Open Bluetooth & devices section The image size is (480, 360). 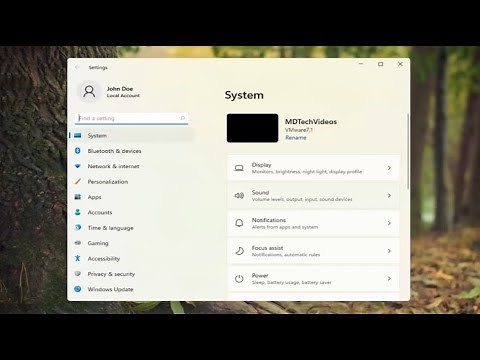131,151
